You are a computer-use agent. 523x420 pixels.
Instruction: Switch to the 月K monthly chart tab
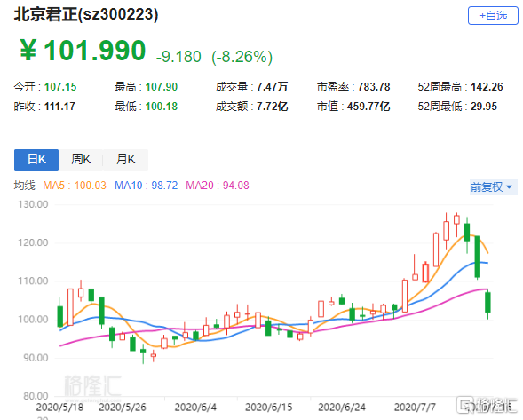(125, 160)
